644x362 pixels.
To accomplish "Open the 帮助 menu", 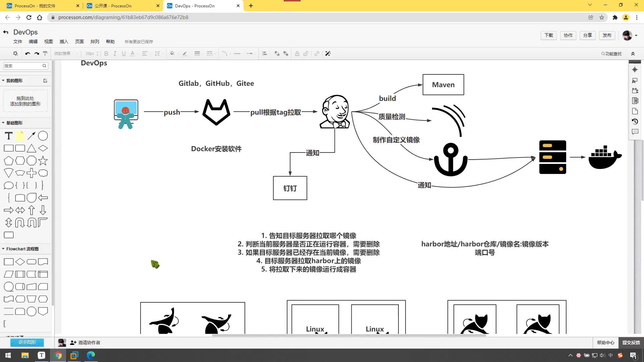I will [x=110, y=42].
